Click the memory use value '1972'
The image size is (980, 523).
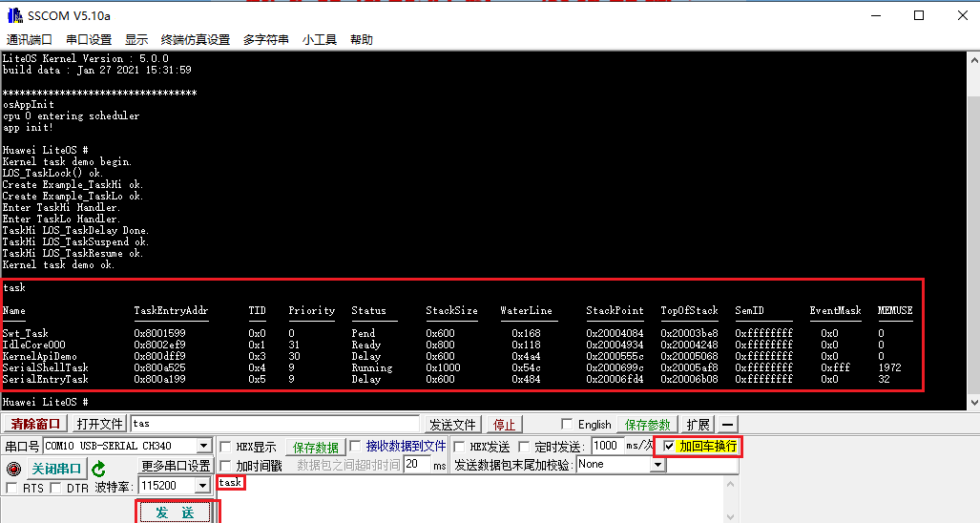coord(889,368)
